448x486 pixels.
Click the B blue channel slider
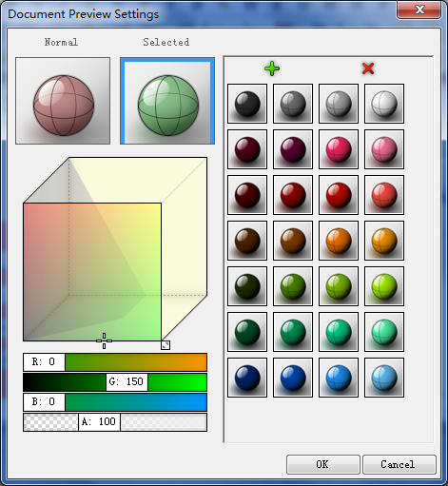115,402
